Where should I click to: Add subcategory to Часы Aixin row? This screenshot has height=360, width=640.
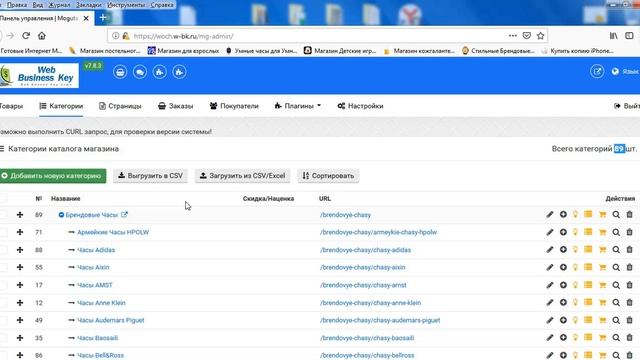pos(563,267)
